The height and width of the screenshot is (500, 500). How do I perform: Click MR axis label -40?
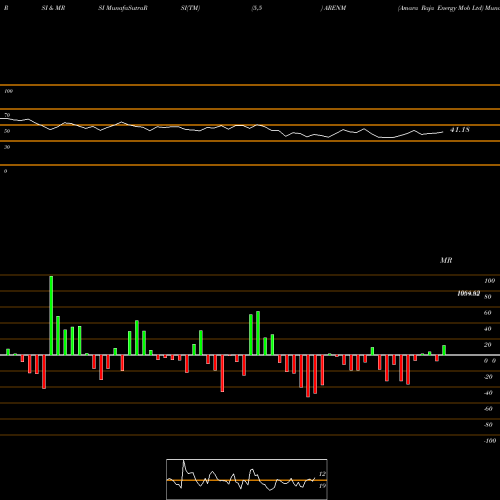tap(488, 393)
